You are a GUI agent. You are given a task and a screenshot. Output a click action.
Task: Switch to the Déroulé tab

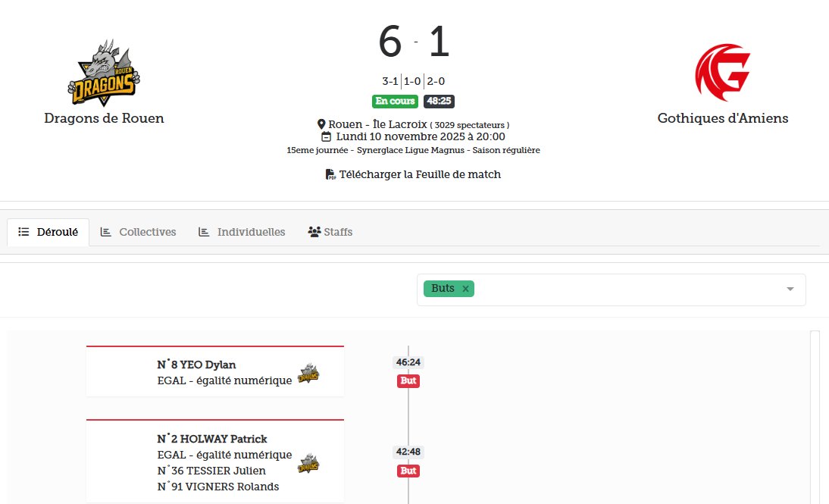click(48, 232)
